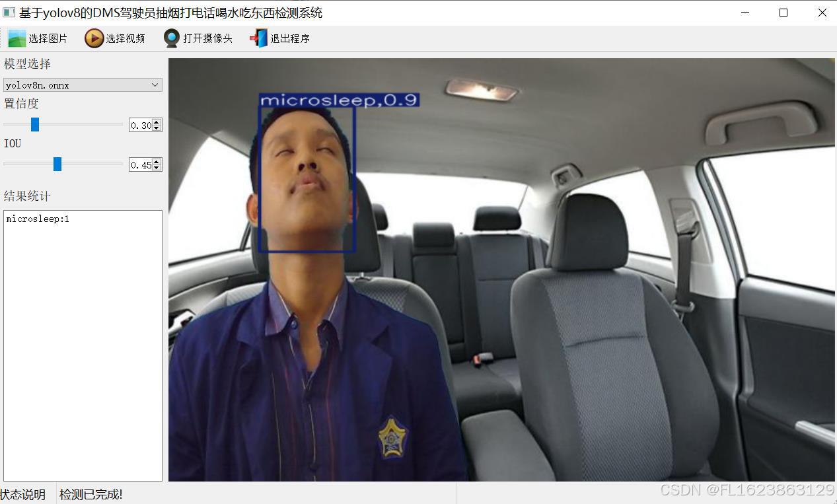This screenshot has height=504, width=837.
Task: Expand the yolov8n.onnx model dropdown
Action: coord(155,85)
